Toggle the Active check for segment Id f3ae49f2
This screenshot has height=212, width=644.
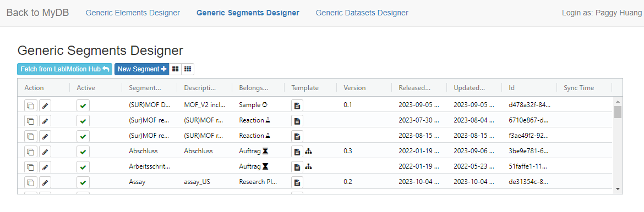(x=83, y=136)
